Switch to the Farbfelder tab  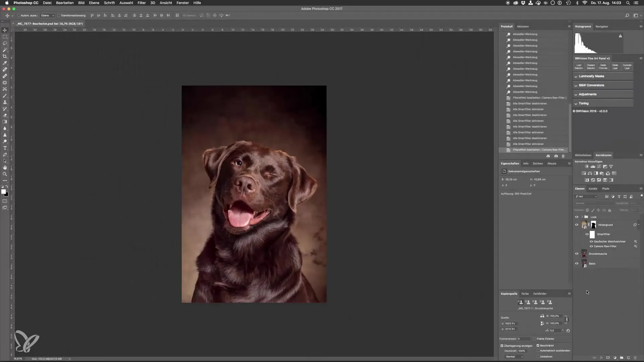(540, 294)
